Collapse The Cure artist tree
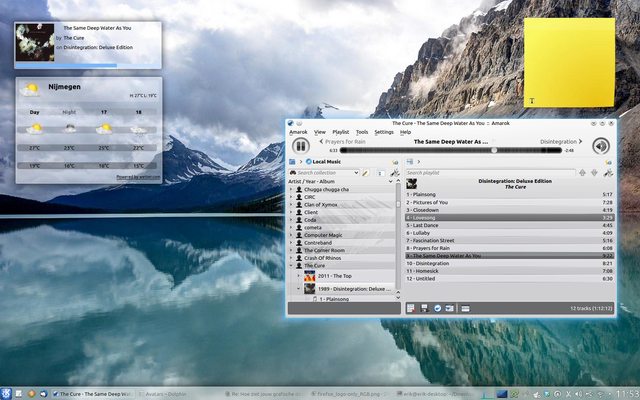The height and width of the screenshot is (400, 640). click(291, 266)
